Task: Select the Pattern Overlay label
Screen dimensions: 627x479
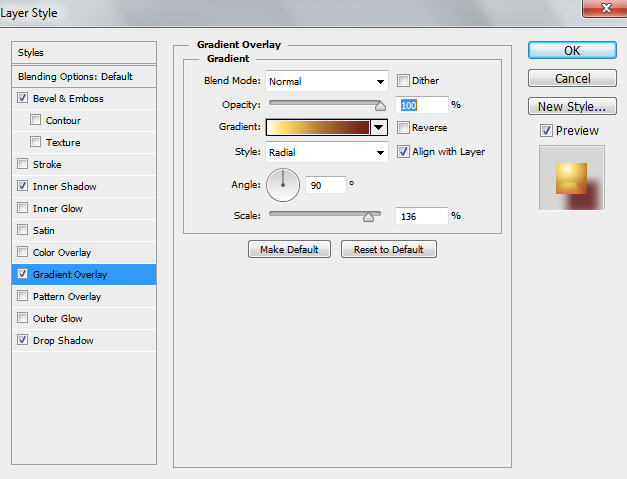Action: tap(67, 296)
